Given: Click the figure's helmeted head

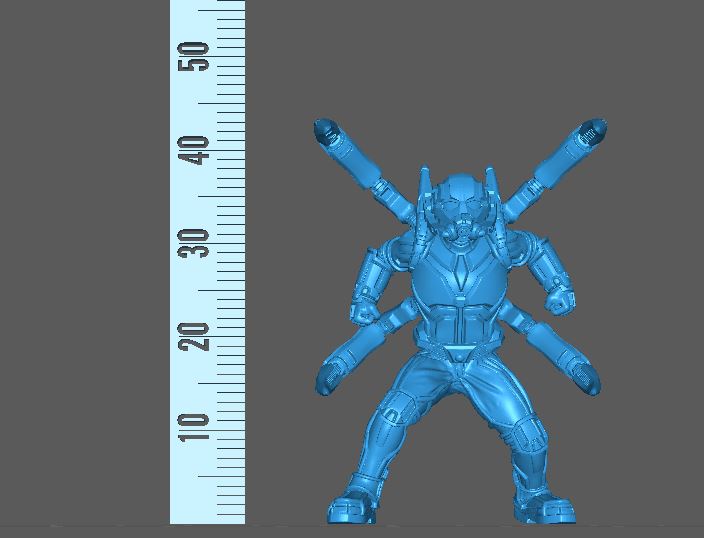Looking at the screenshot, I should 459,204.
